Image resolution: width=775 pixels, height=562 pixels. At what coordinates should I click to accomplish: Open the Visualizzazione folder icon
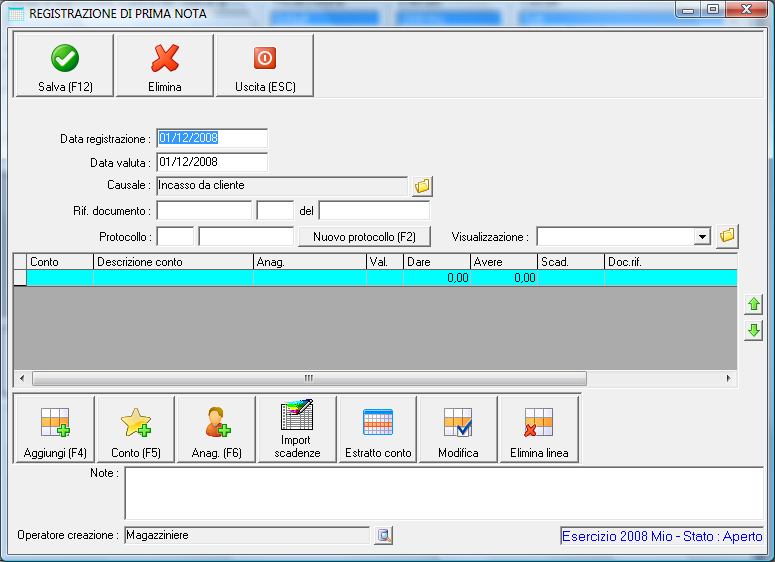coord(727,236)
